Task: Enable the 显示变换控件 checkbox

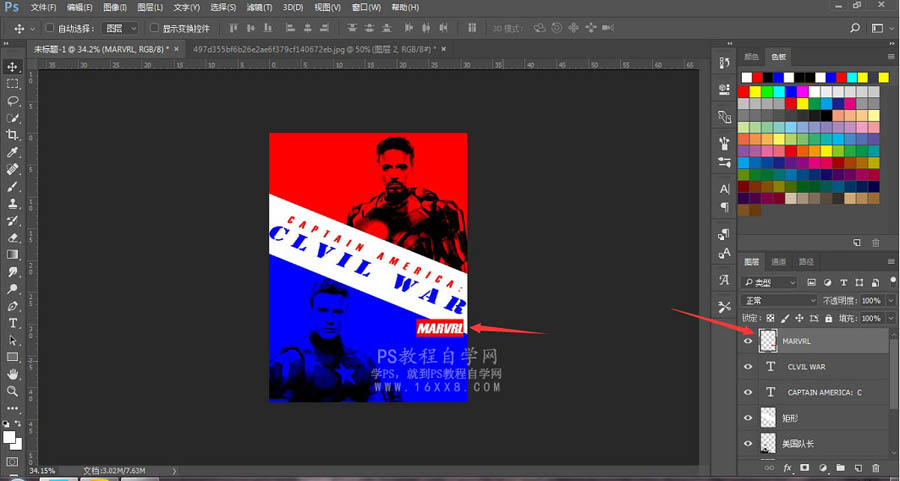Action: click(x=154, y=28)
